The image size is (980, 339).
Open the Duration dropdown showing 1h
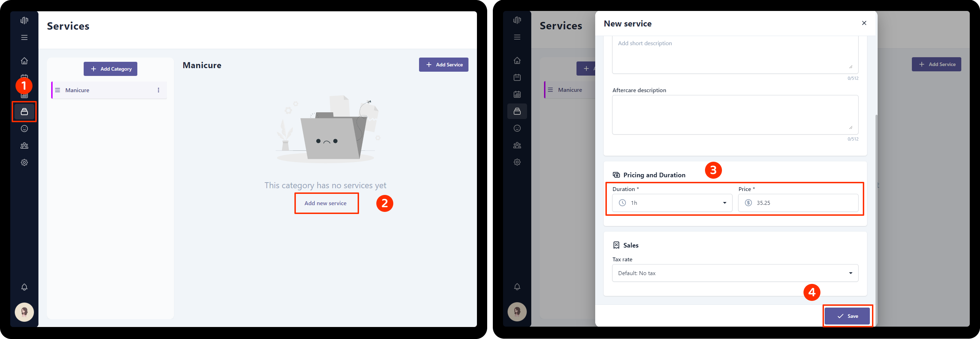pyautogui.click(x=672, y=203)
